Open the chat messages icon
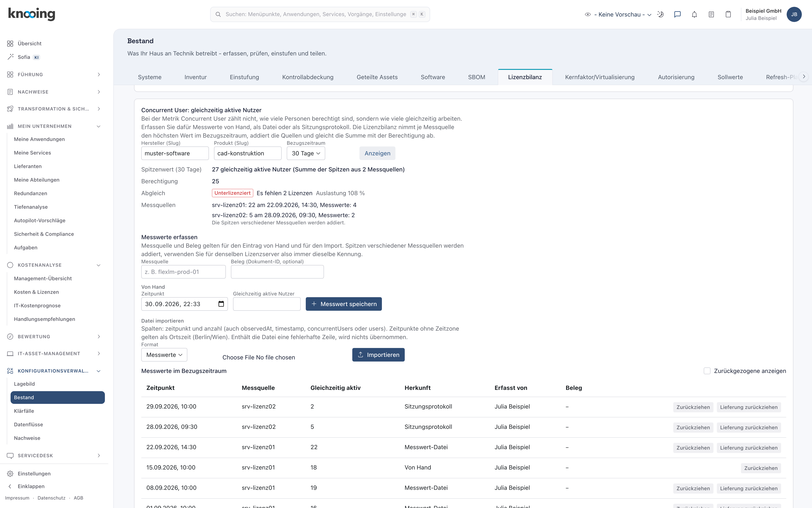812x508 pixels. [678, 14]
